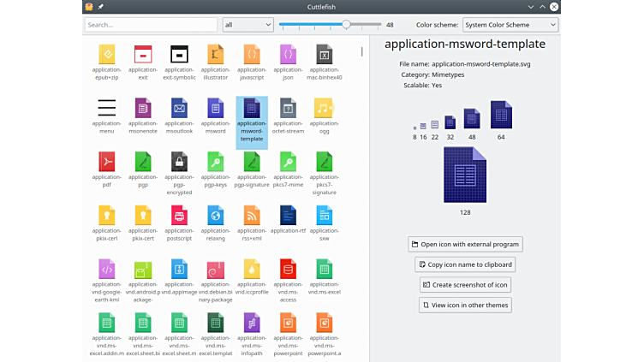
Task: Choose the application-pgp-encrypted icon
Action: click(179, 162)
